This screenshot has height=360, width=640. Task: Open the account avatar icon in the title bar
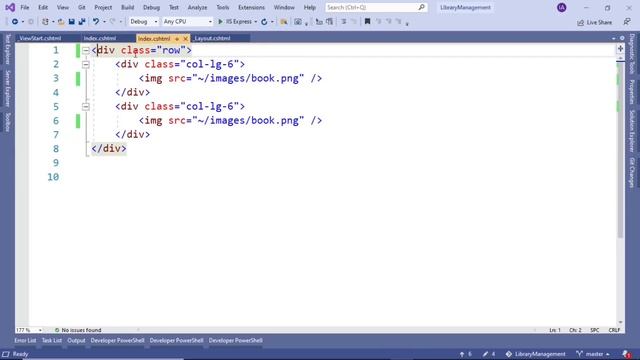tap(562, 7)
